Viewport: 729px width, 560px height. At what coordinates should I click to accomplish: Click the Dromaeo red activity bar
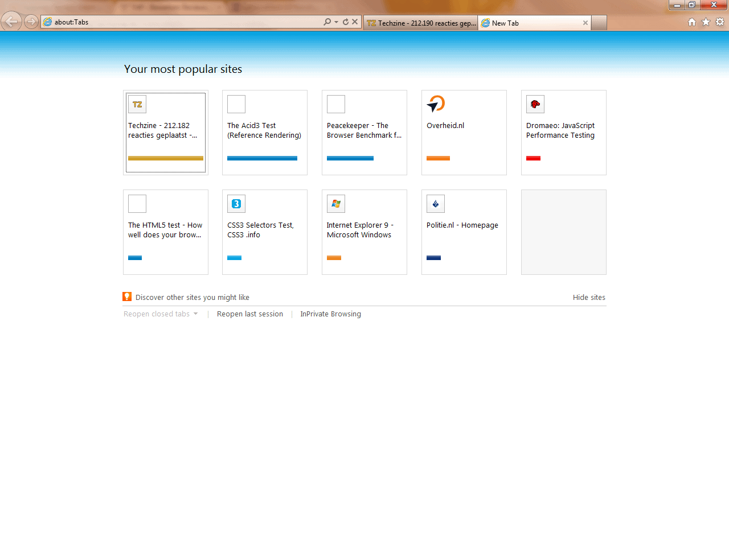[x=533, y=158]
